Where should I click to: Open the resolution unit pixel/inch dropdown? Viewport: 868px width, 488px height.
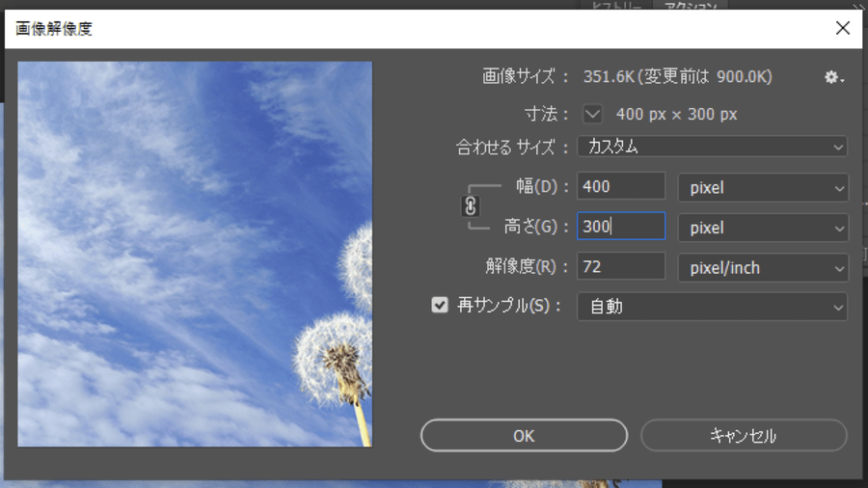pyautogui.click(x=764, y=268)
